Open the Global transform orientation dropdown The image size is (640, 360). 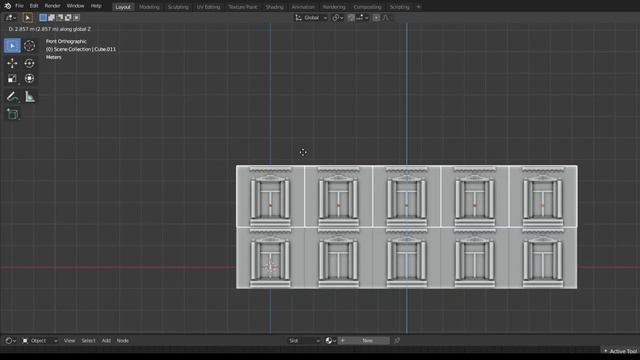(311, 18)
